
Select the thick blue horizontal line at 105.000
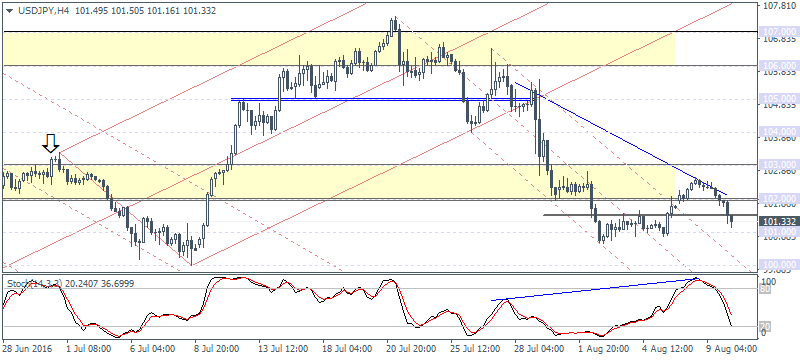pos(384,99)
